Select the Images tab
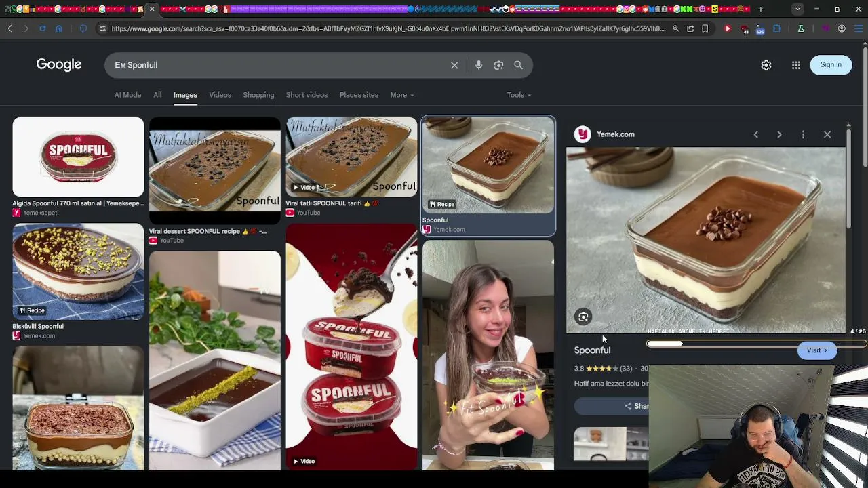This screenshot has height=488, width=868. pos(185,95)
